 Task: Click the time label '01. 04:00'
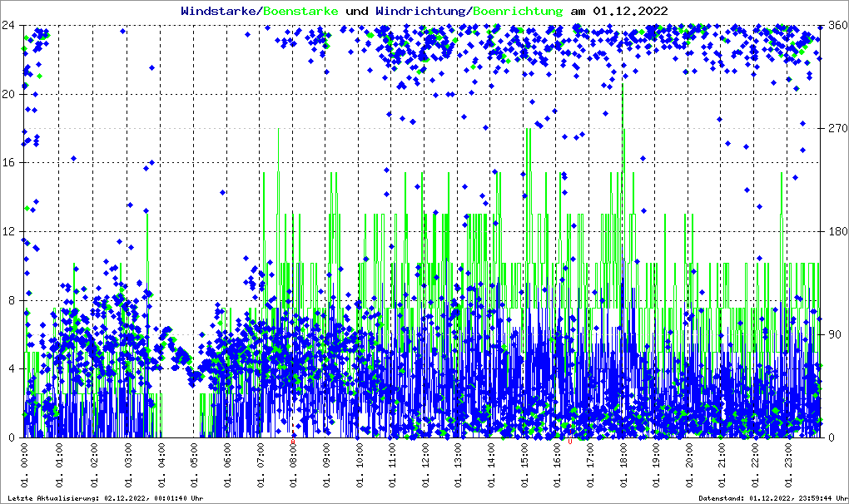[x=161, y=465]
